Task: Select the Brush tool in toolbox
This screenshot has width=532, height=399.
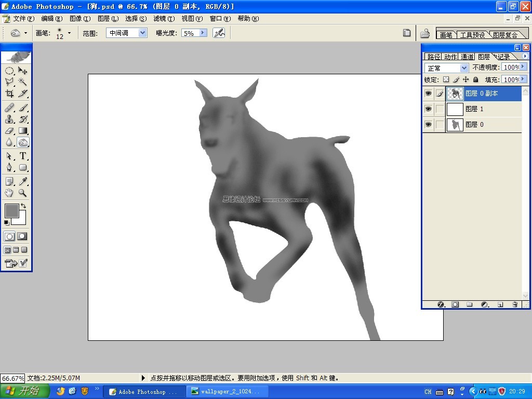Action: (23, 108)
